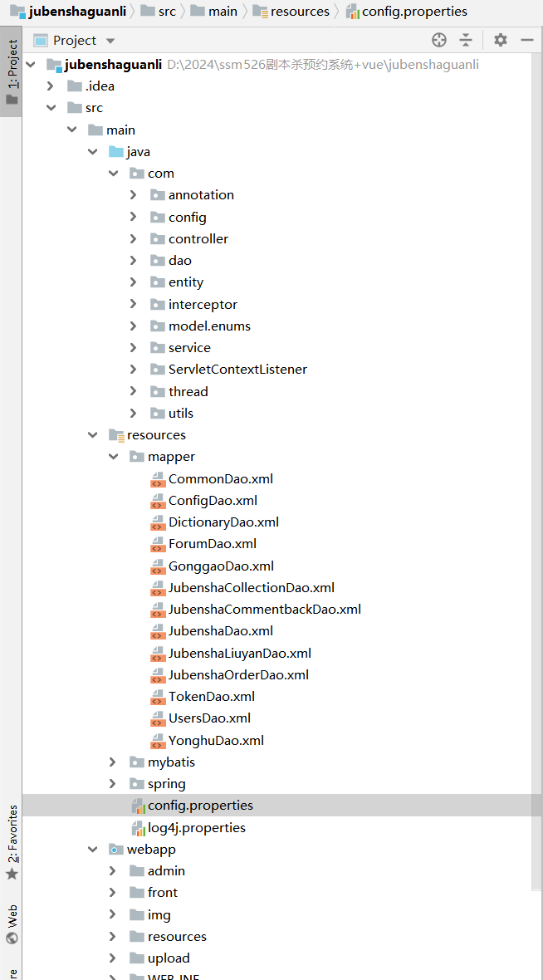This screenshot has height=980, width=543.
Task: Click the webapp folder icon
Action: [116, 850]
